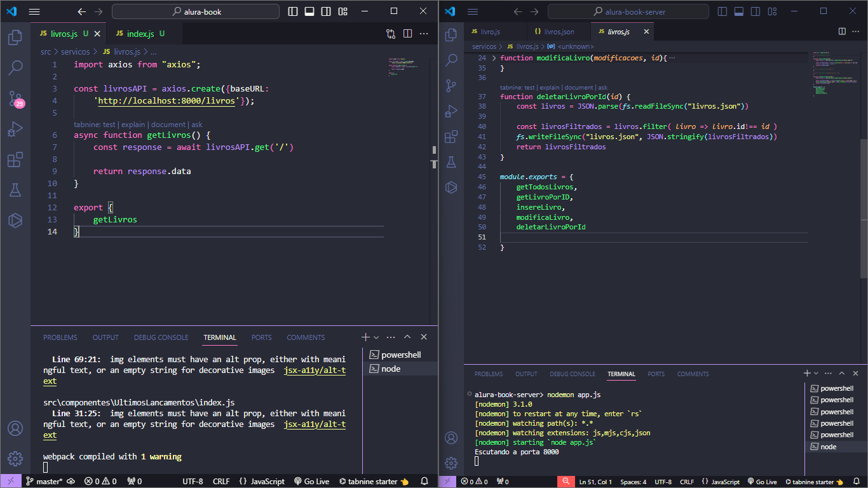Image resolution: width=868 pixels, height=488 pixels.
Task: Toggle bottom panel in alura-book title bar
Action: [x=309, y=11]
